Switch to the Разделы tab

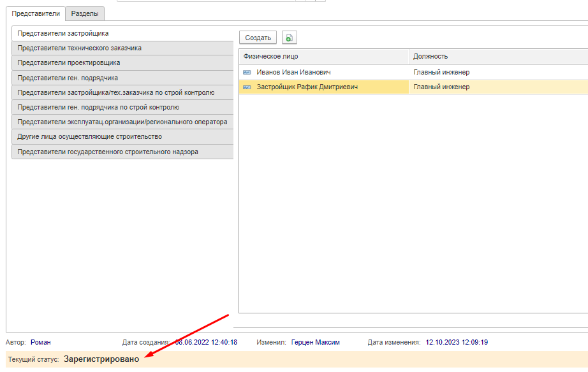pos(85,14)
